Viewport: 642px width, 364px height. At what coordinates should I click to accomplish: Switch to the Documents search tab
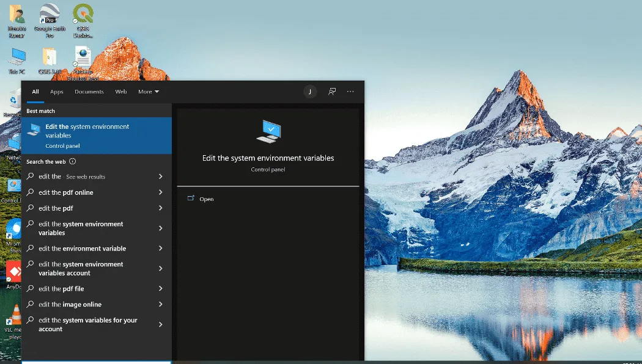(x=89, y=92)
